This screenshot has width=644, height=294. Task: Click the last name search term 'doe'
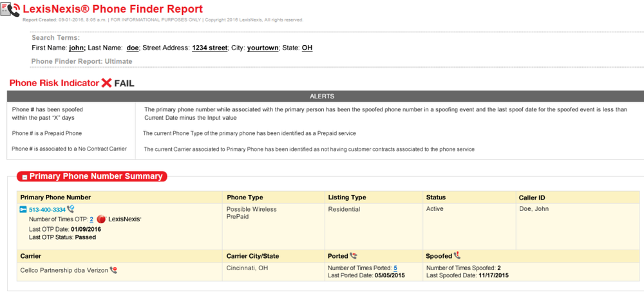(133, 48)
